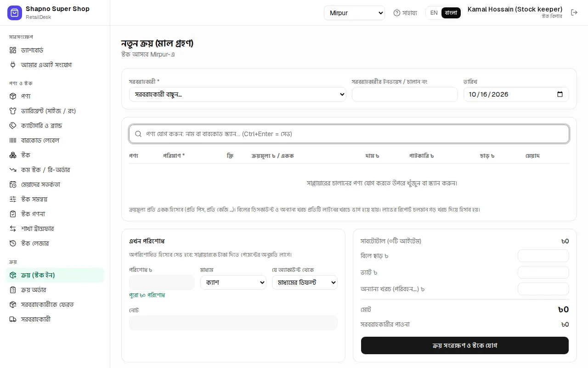Click the stacked boxes icon beside স্টক
Viewport: 588px width, 368px height.
[x=13, y=155]
